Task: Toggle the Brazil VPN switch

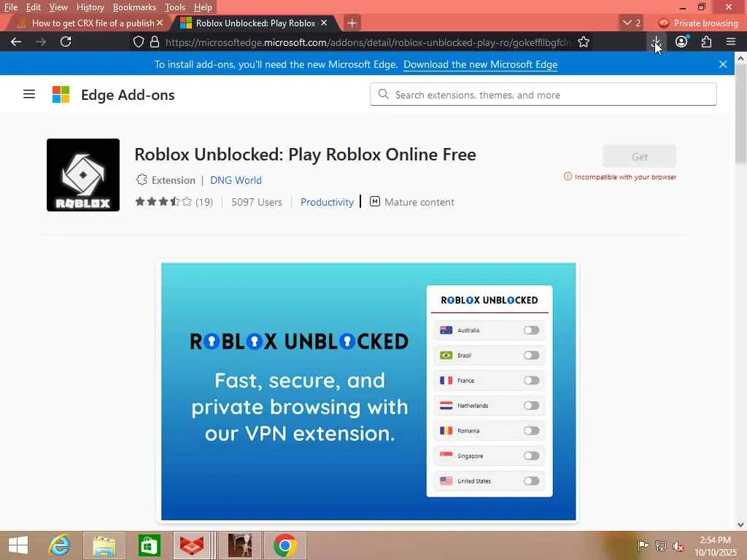Action: 531,355
